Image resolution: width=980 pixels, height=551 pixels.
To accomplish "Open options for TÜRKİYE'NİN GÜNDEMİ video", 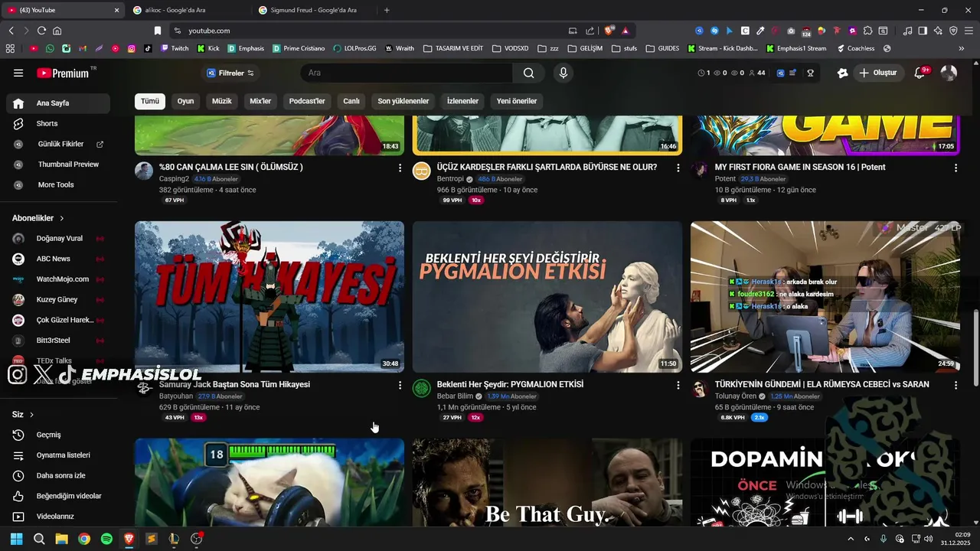I will [x=955, y=385].
